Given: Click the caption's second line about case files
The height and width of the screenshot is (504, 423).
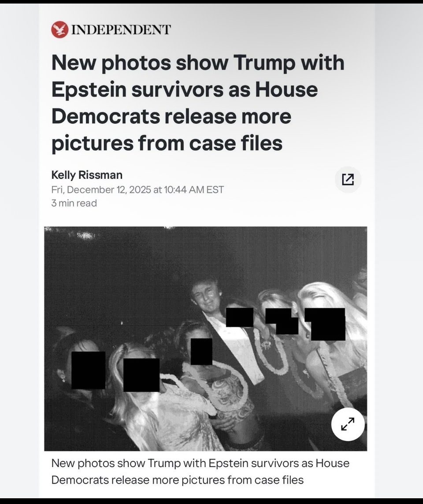Looking at the screenshot, I should (178, 480).
